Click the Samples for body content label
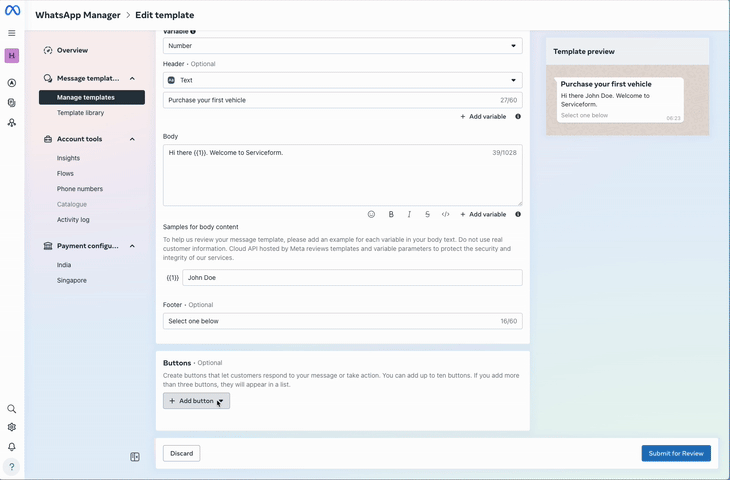The height and width of the screenshot is (480, 730). pyautogui.click(x=201, y=227)
